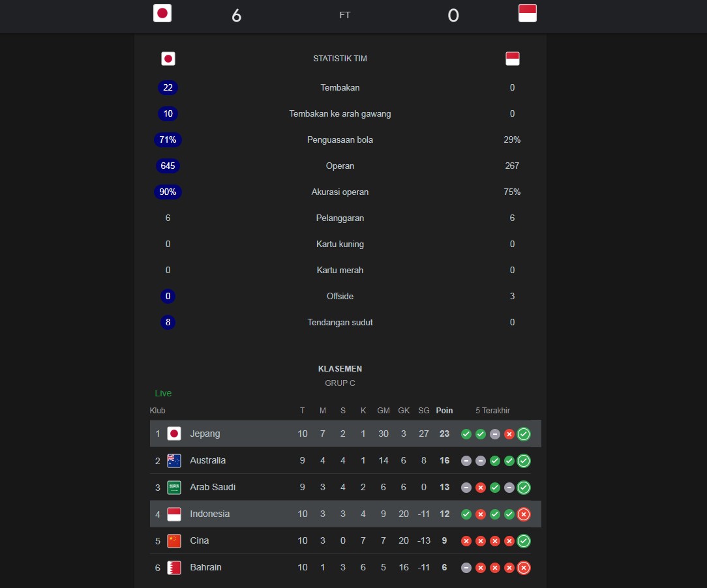Click Australia flag in standings table
Screen dimensions: 707x588
pyautogui.click(x=174, y=460)
